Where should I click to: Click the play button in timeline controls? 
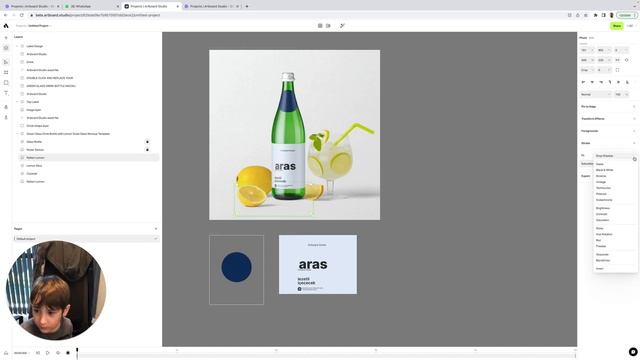point(48,353)
